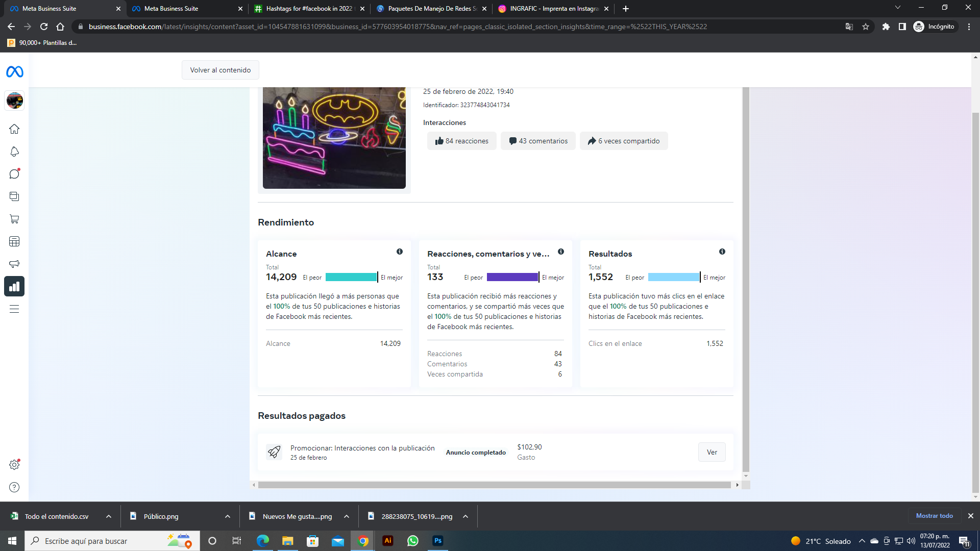Open WhatsApp from the taskbar
Image resolution: width=980 pixels, height=551 pixels.
tap(413, 541)
